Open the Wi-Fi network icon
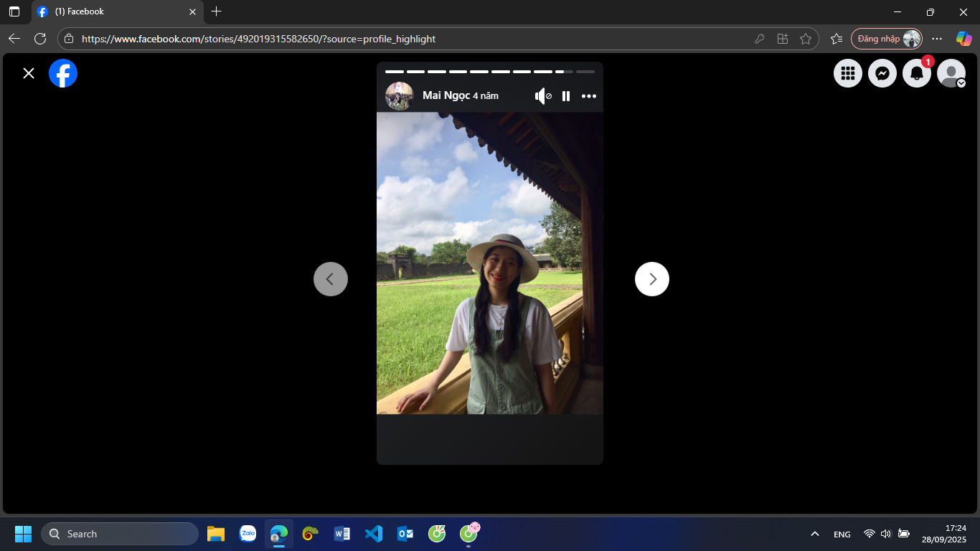 click(870, 534)
